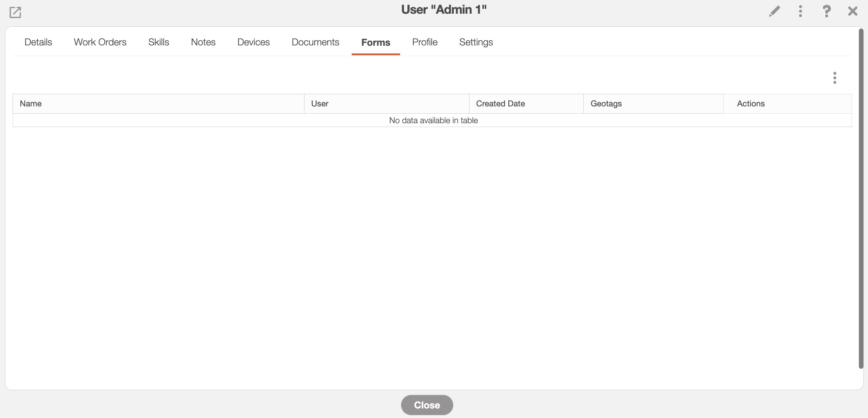This screenshot has width=868, height=418.
Task: Go to the Notes tab
Action: [203, 42]
